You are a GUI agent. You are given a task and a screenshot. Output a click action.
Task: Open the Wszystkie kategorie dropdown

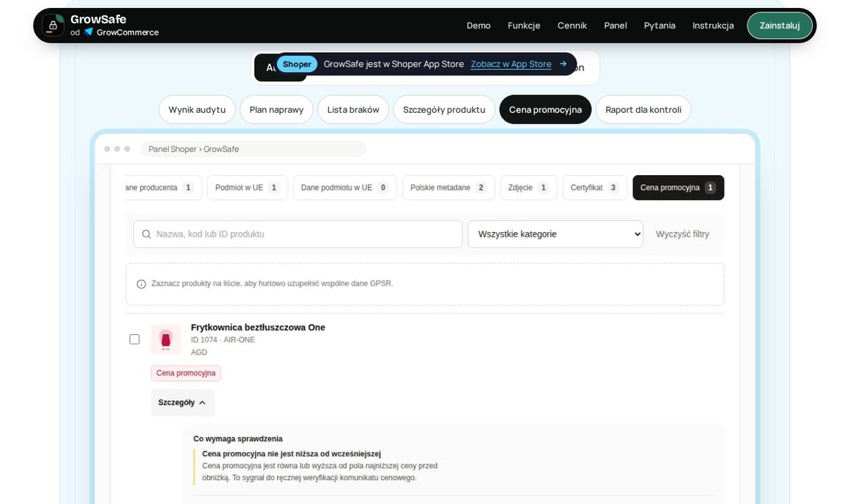[555, 234]
